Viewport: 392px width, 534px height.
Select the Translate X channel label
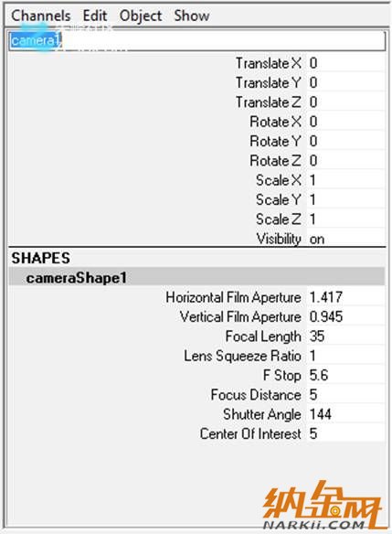click(269, 63)
